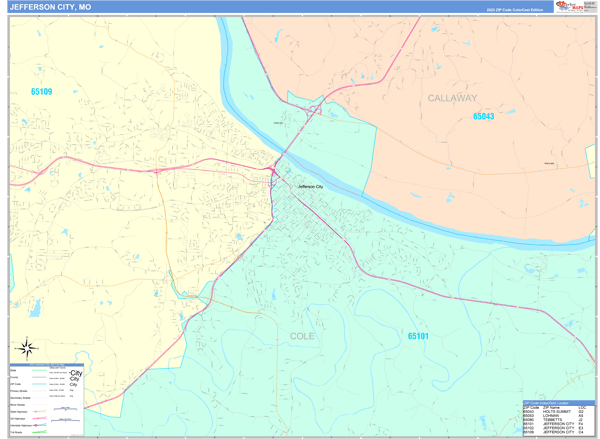Click the largest City size sample in the legend

(76, 373)
